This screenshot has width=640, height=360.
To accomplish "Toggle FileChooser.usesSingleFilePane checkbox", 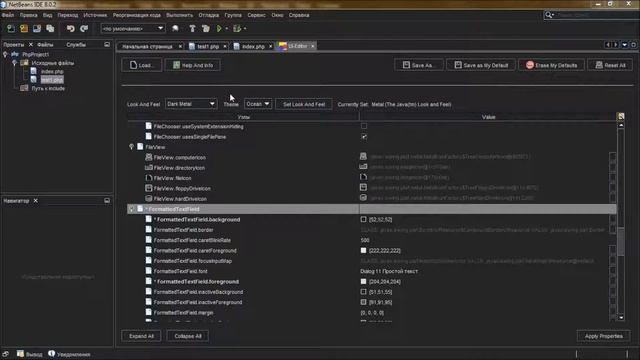I will click(364, 137).
